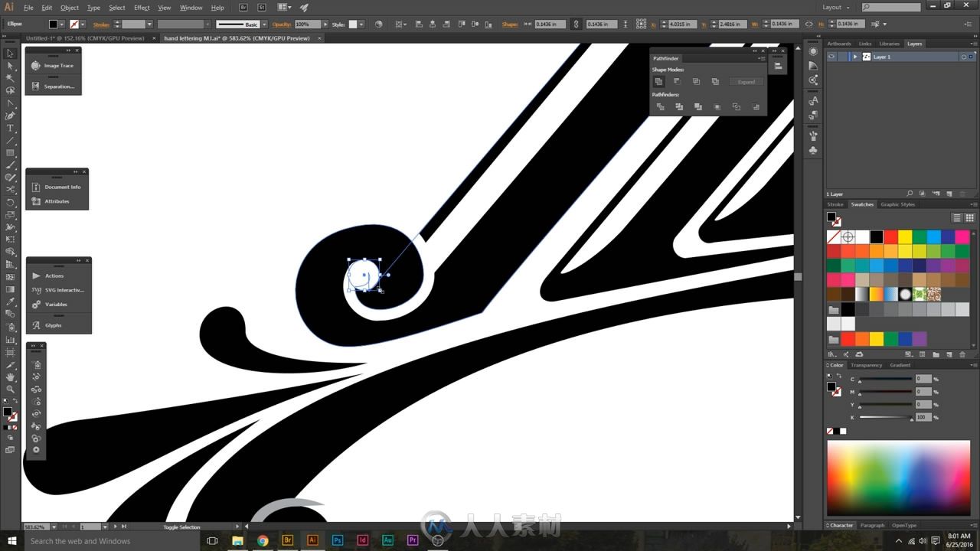Viewport: 980px width, 551px height.
Task: Open the SVG Interactivity panel
Action: click(58, 290)
